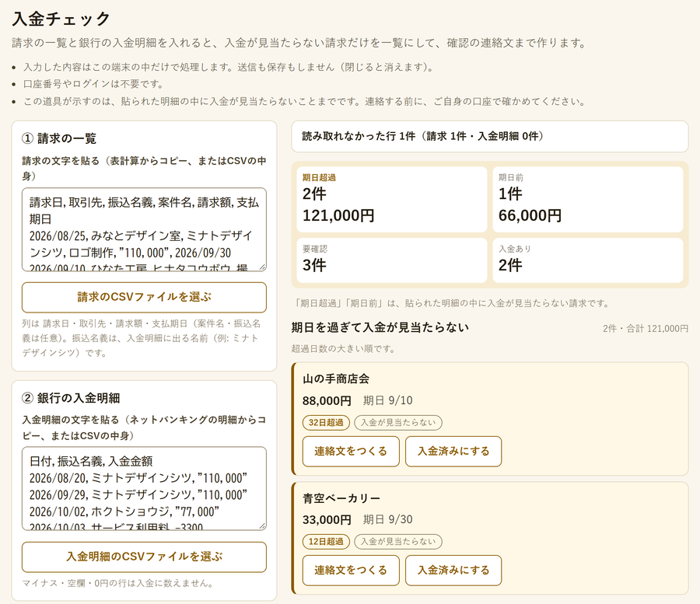Click 連絡文をつくる for 山の手商店会
The width and height of the screenshot is (700, 604).
351,452
